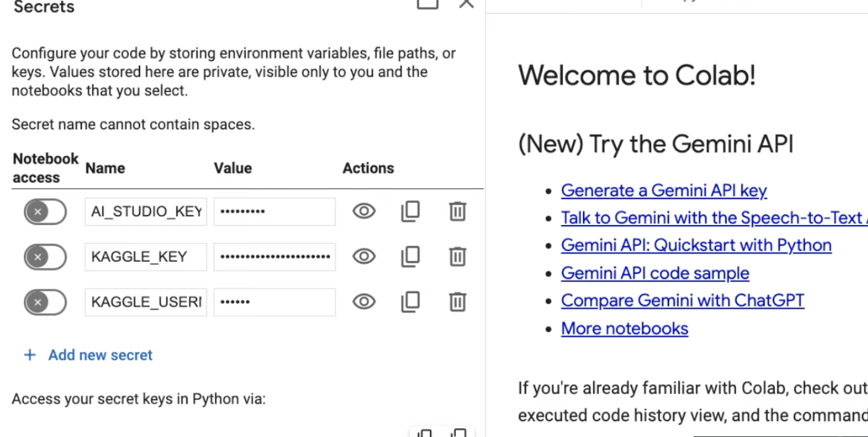Click the Value column header
The height and width of the screenshot is (437, 868).
(233, 168)
